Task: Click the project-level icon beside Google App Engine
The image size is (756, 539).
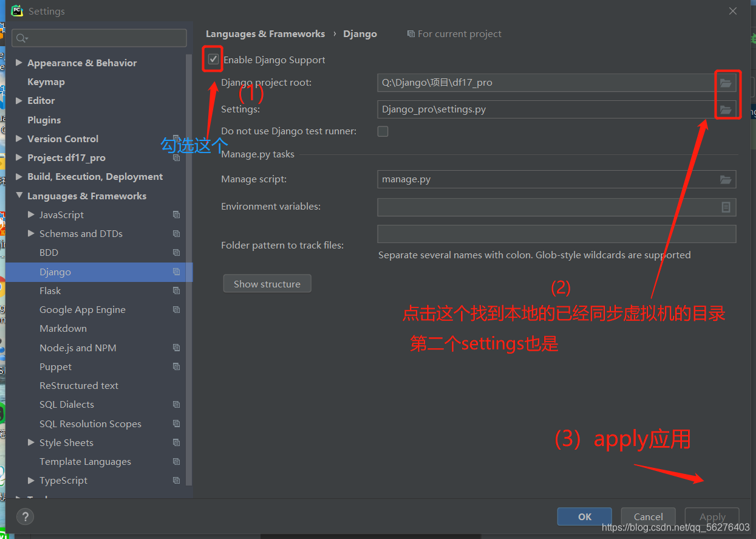Action: pyautogui.click(x=176, y=310)
